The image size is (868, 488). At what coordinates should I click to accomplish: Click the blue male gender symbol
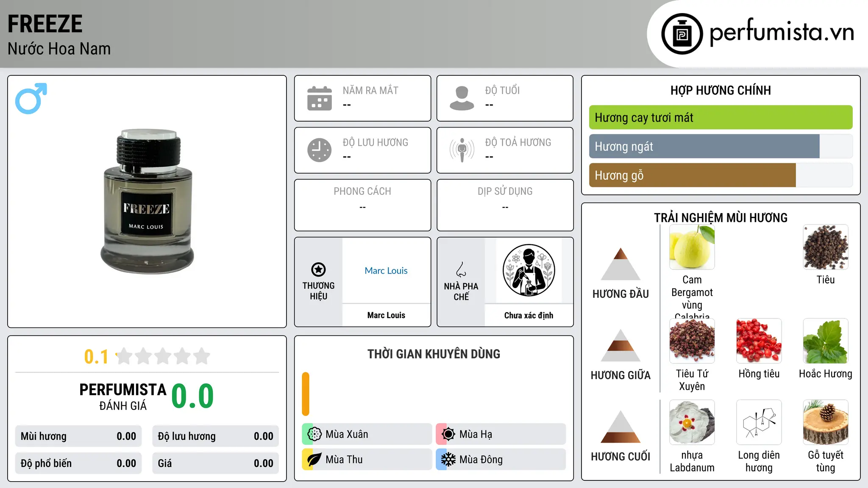point(31,98)
